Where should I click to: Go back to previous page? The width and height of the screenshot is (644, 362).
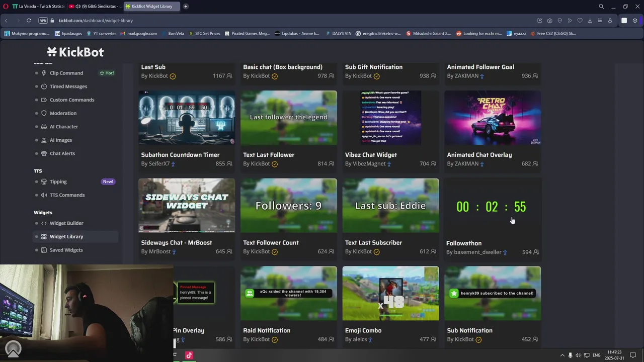click(x=6, y=21)
